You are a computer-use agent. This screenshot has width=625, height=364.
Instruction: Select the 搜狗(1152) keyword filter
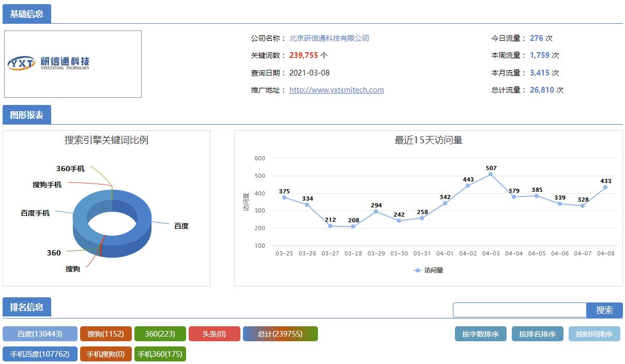point(105,333)
